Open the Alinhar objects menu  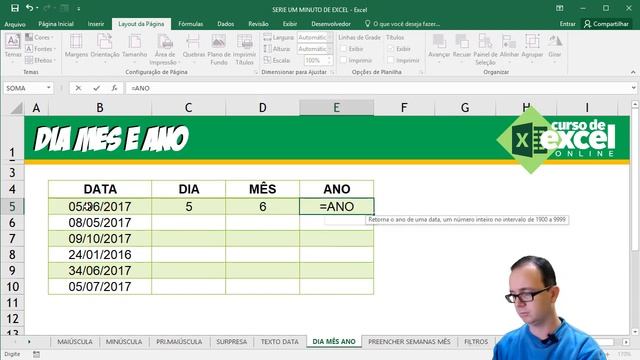coord(509,48)
